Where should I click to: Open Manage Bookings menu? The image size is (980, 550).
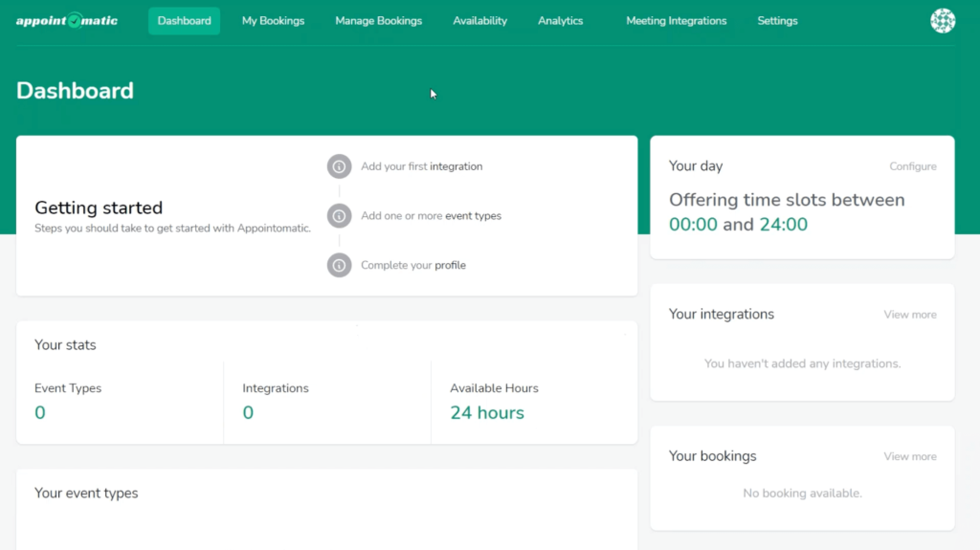click(378, 21)
